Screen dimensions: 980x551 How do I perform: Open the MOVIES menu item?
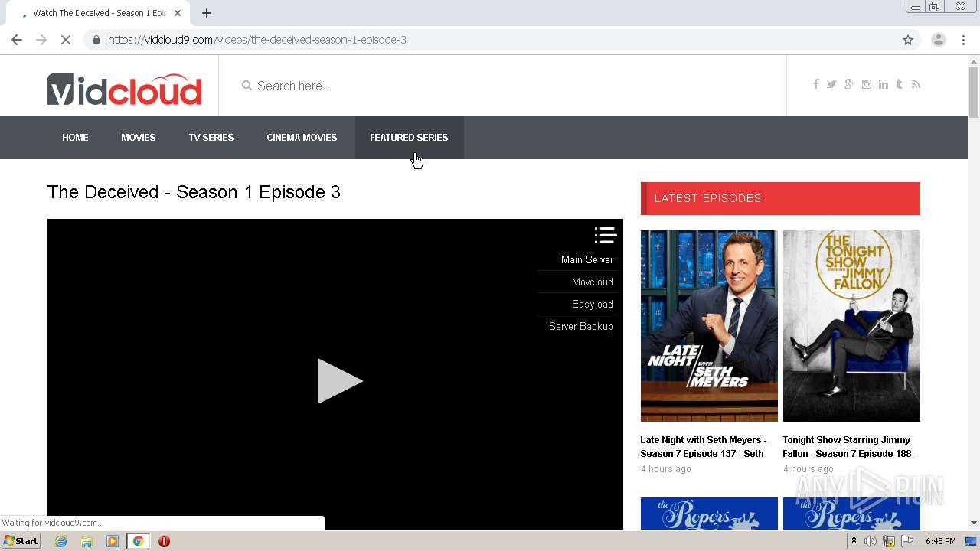pos(139,138)
